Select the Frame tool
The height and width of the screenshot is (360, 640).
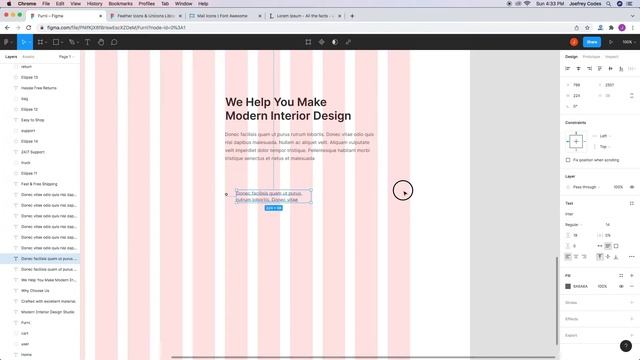[40, 42]
